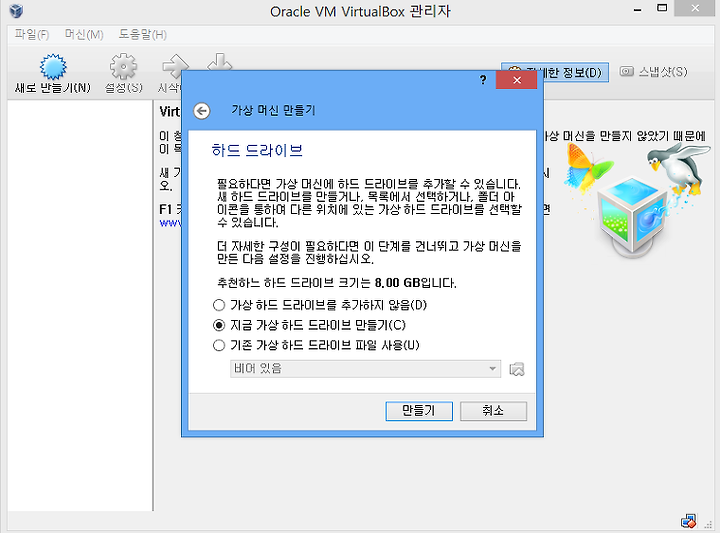
Task: Click the '하드 드라이브' heading text
Action: pos(257,150)
